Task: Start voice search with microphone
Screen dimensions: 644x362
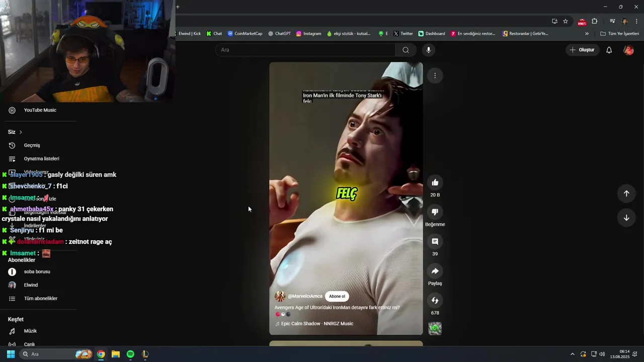Action: tap(428, 50)
